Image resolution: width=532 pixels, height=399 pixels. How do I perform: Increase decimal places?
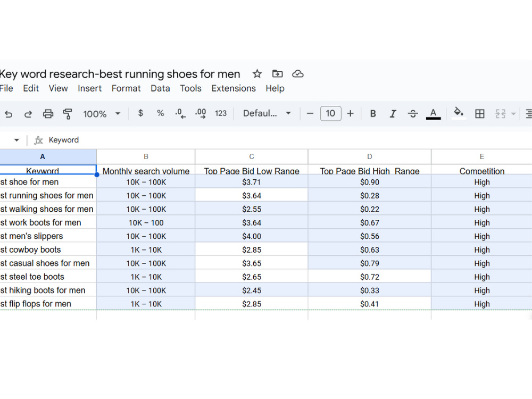tap(201, 113)
